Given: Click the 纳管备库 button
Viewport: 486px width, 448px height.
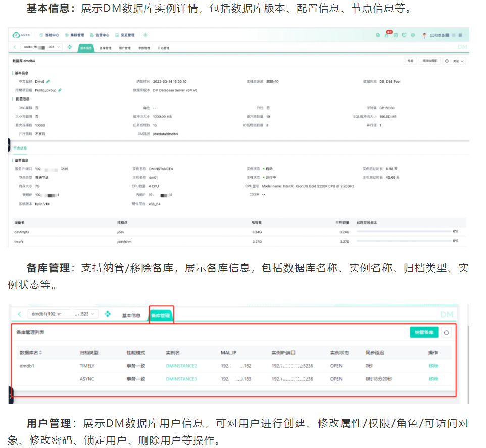Looking at the screenshot, I should coord(423,332).
